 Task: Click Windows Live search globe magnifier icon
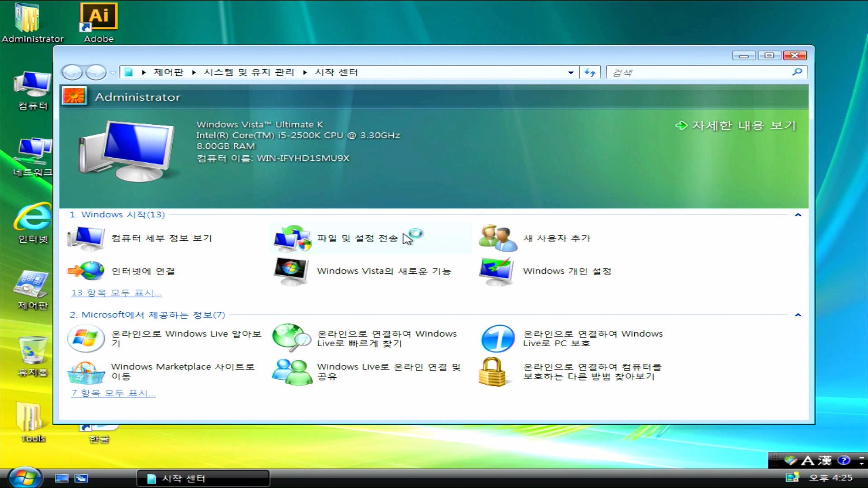(x=292, y=338)
